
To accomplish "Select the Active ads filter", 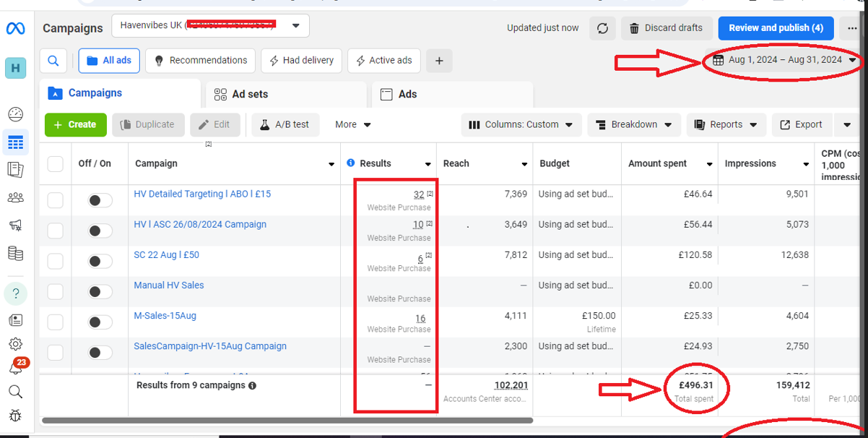I will (383, 61).
